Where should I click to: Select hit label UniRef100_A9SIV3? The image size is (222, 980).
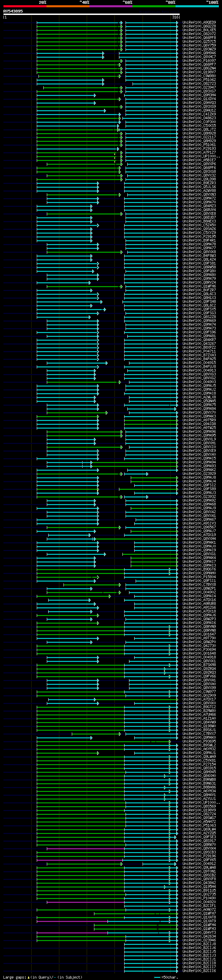click(x=199, y=523)
